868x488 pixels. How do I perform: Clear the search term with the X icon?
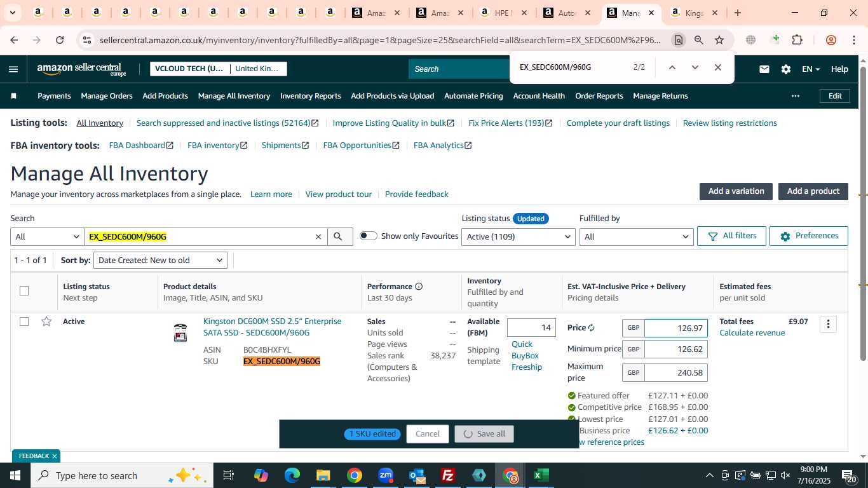coord(318,237)
